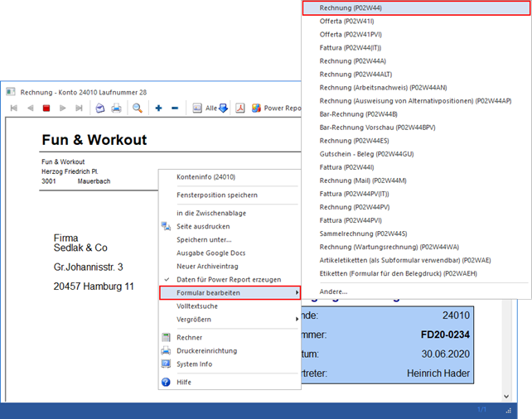Click 'Druckereinrichtung' menu entry

pyautogui.click(x=208, y=350)
